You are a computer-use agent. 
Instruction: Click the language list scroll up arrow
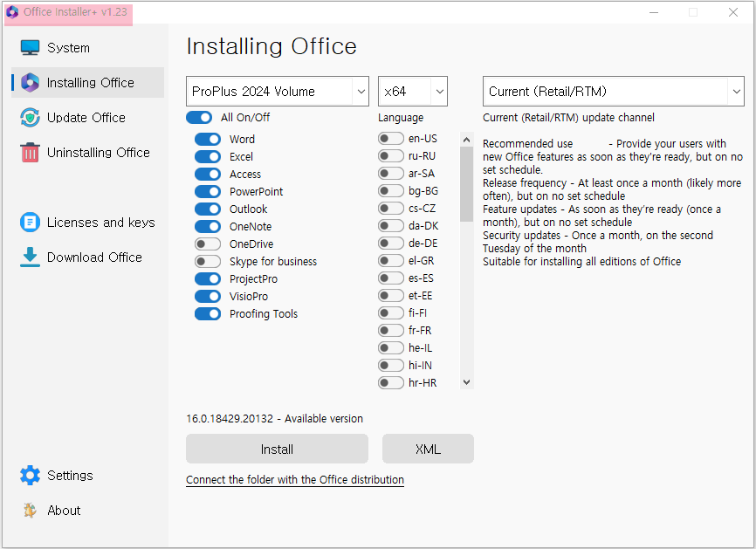click(x=466, y=140)
